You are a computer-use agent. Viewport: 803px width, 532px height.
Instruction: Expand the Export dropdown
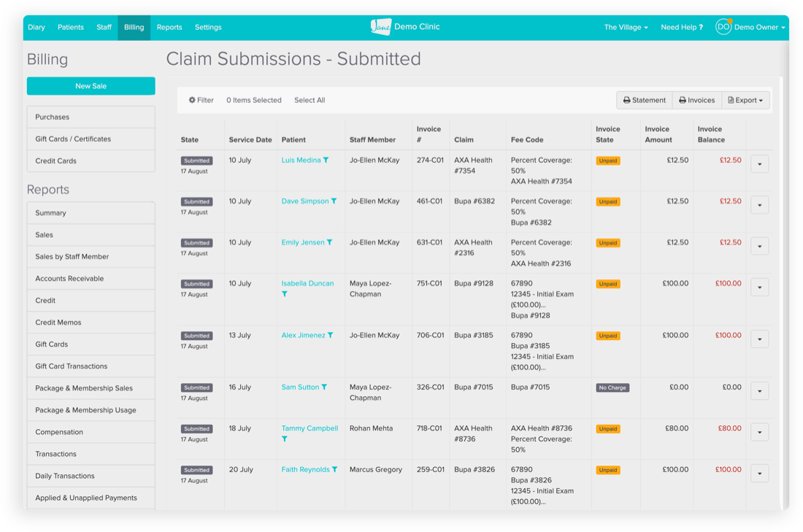(745, 101)
